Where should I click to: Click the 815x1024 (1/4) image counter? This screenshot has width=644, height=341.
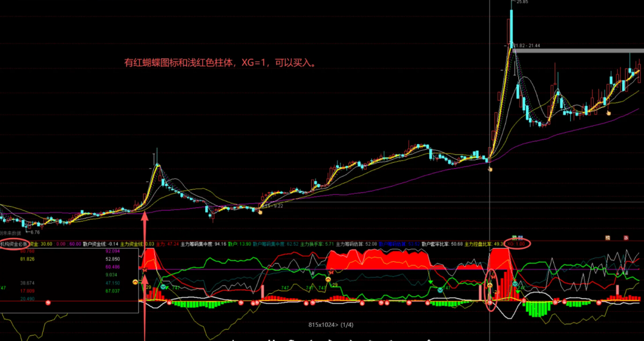331,325
